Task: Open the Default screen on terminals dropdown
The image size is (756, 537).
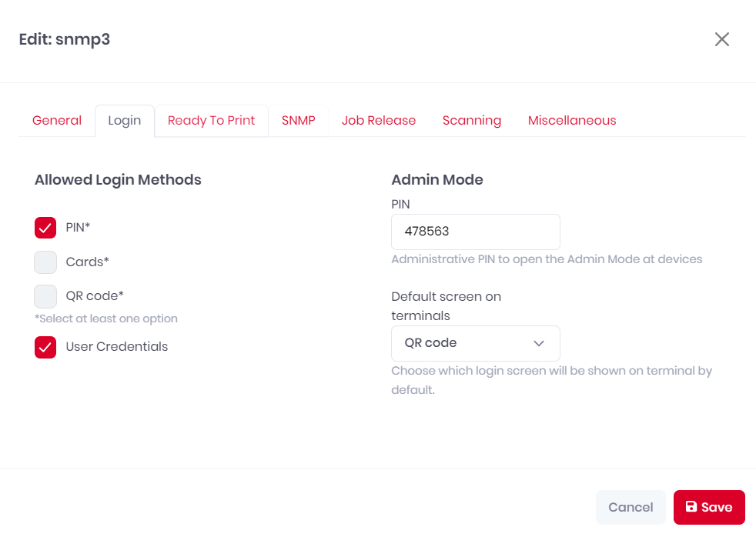Action: pos(476,343)
